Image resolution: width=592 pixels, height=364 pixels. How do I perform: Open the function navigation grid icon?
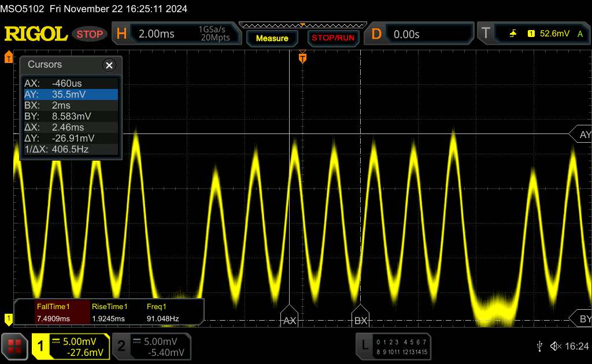[14, 346]
